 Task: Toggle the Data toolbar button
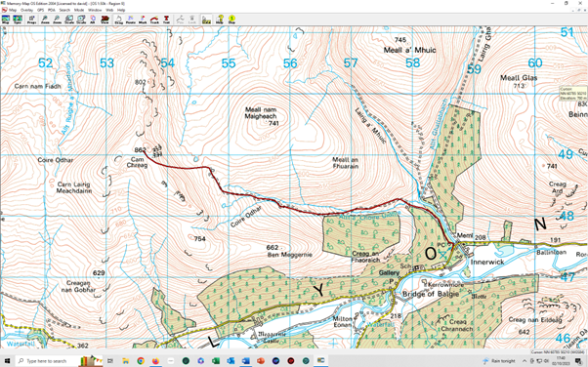[206, 20]
